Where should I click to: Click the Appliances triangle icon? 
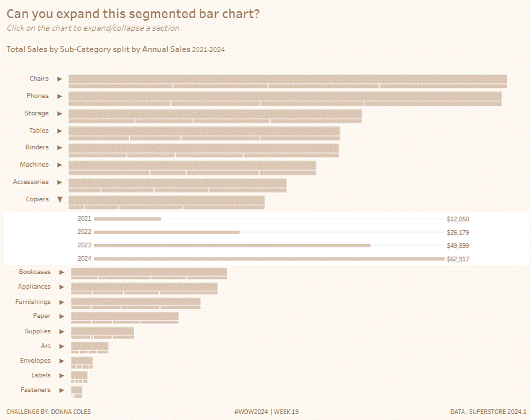tap(61, 287)
